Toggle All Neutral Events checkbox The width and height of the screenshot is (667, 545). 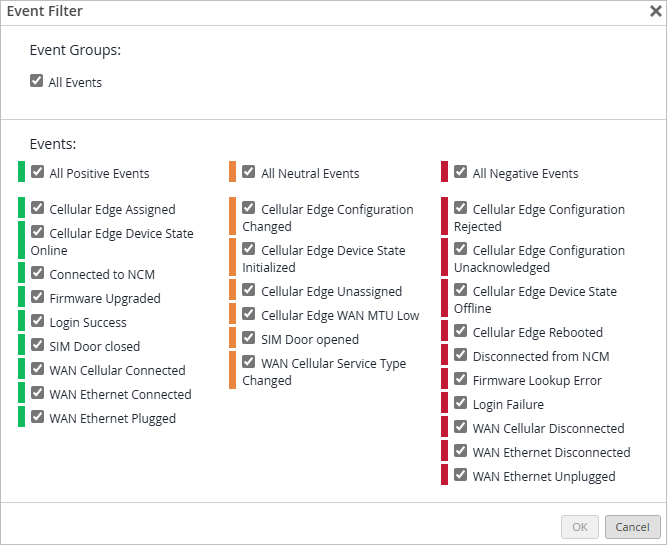click(x=249, y=172)
